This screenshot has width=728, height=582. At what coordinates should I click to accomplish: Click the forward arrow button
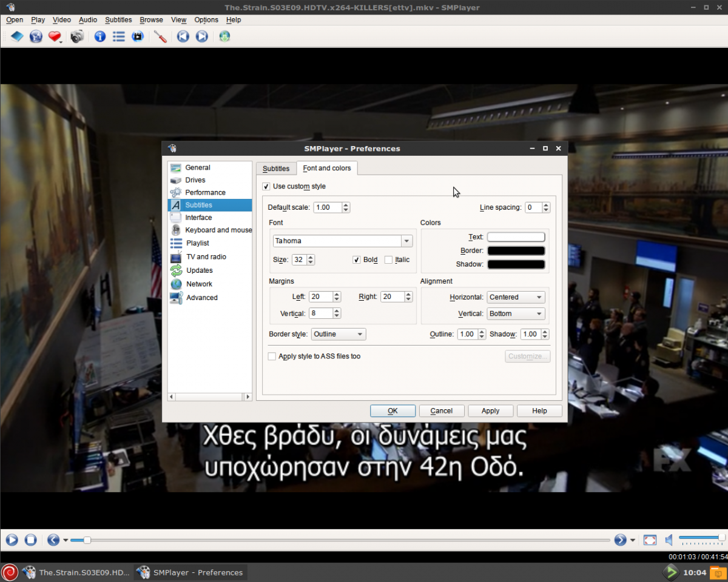tap(620, 540)
